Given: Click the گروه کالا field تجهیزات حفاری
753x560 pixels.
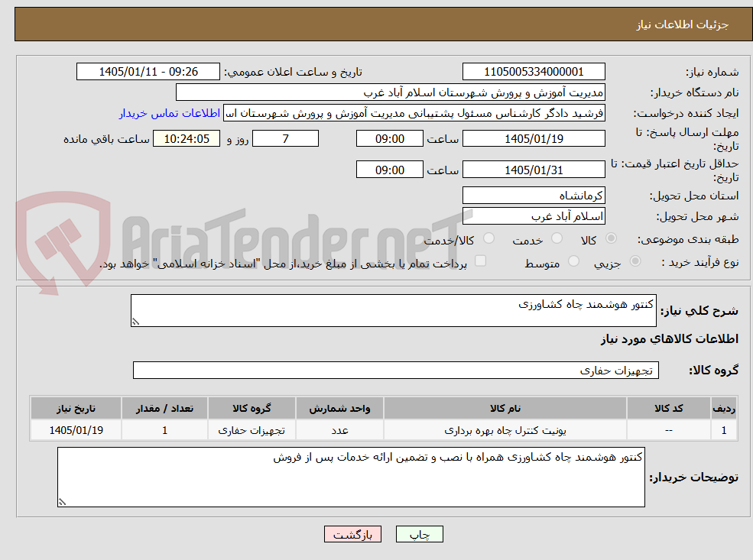Looking at the screenshot, I should pyautogui.click(x=396, y=370).
